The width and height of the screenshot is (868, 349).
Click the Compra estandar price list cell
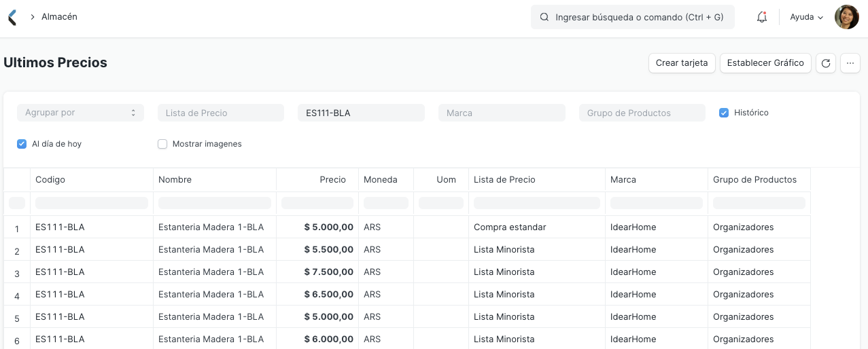click(x=537, y=227)
